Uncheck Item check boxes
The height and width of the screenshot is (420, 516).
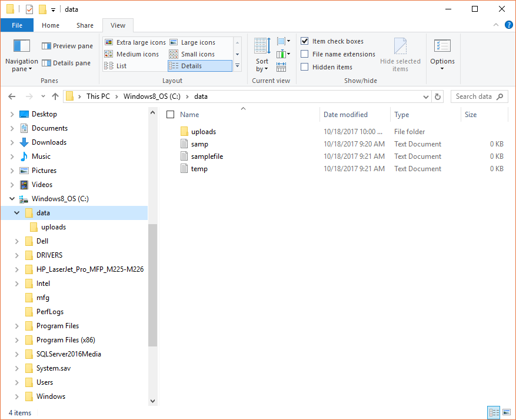pos(305,41)
